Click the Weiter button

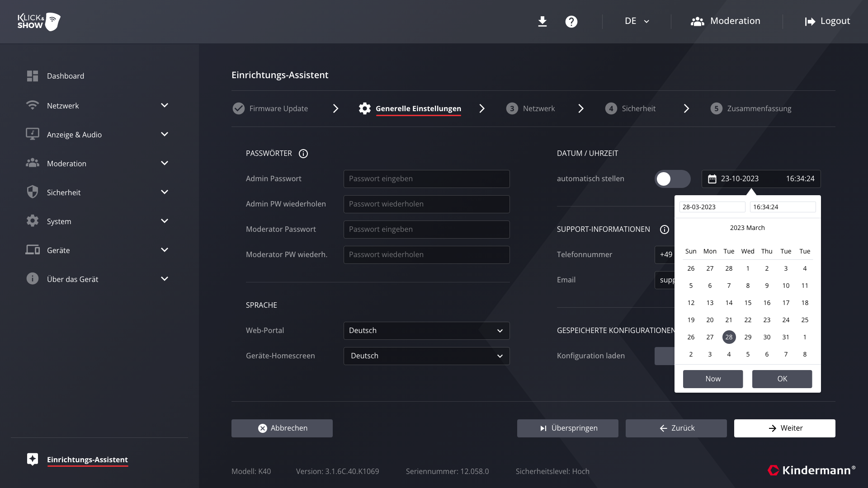coord(785,428)
